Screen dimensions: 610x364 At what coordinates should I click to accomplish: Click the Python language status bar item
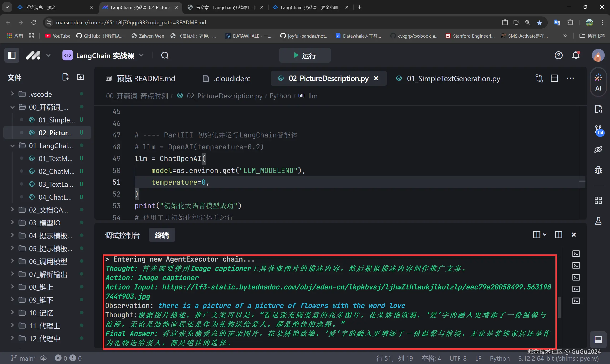pos(499,358)
